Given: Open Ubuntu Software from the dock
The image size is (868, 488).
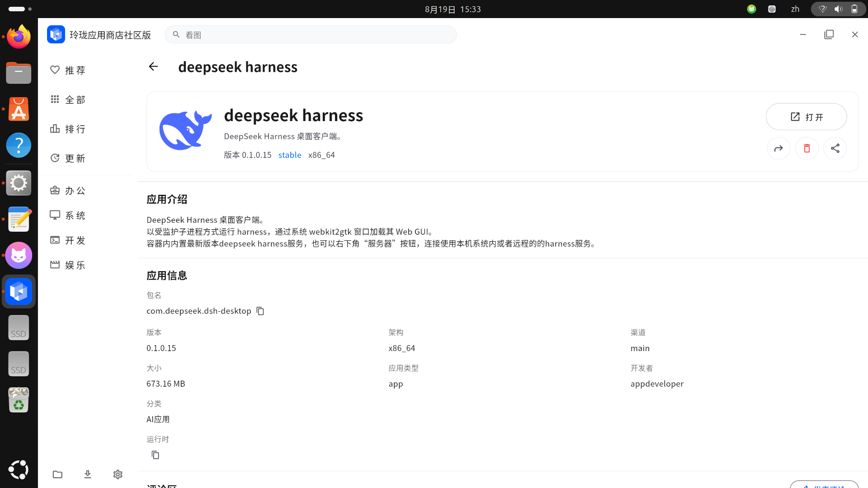Looking at the screenshot, I should point(19,109).
